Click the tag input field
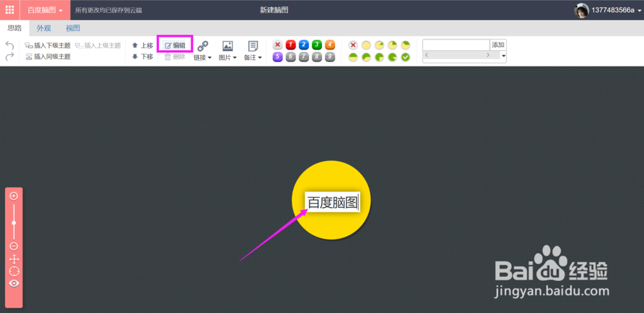Image resolution: width=644 pixels, height=313 pixels. (x=457, y=45)
